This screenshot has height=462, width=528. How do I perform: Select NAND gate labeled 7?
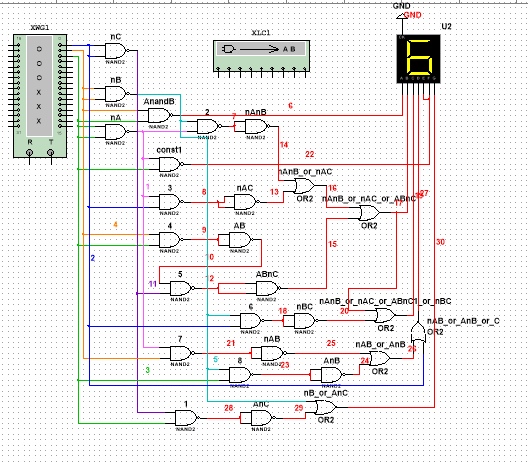coord(181,353)
